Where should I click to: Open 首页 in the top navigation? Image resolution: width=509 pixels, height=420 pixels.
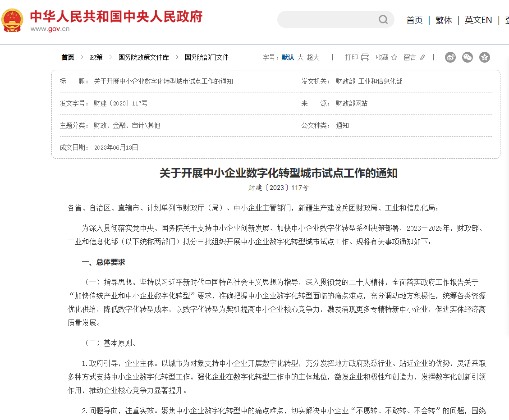414,20
